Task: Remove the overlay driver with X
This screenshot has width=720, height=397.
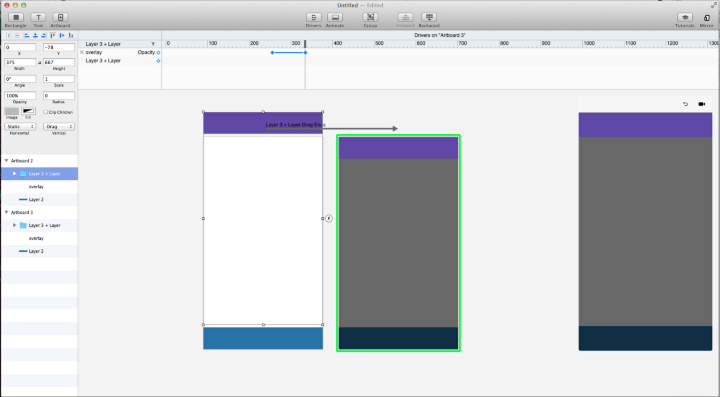Action: 82,52
